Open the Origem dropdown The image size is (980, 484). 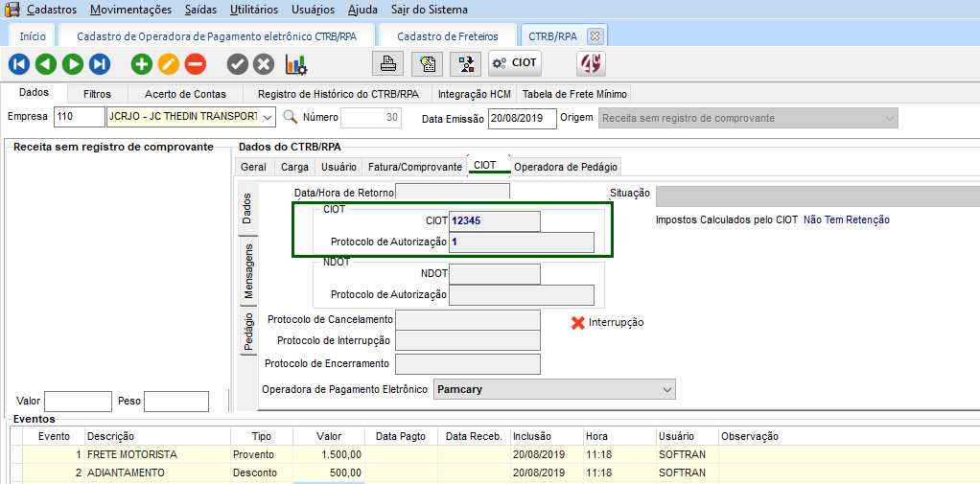tap(889, 118)
